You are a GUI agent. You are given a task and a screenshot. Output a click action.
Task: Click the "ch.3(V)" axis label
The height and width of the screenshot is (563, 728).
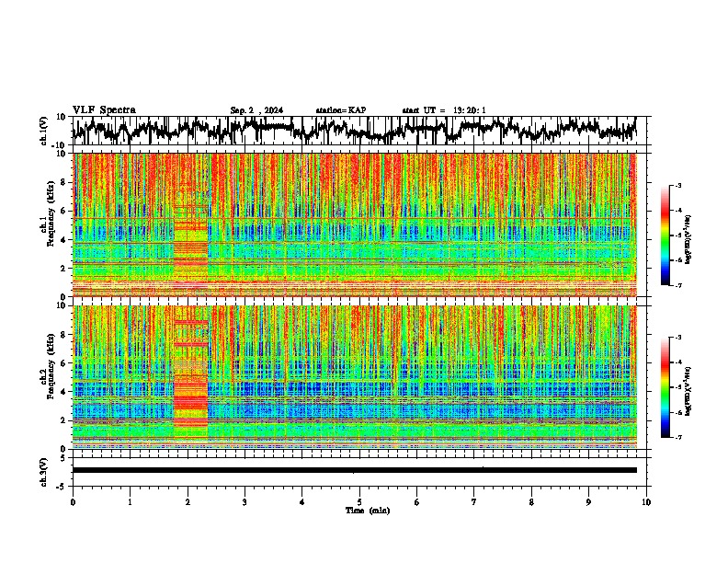(x=44, y=472)
